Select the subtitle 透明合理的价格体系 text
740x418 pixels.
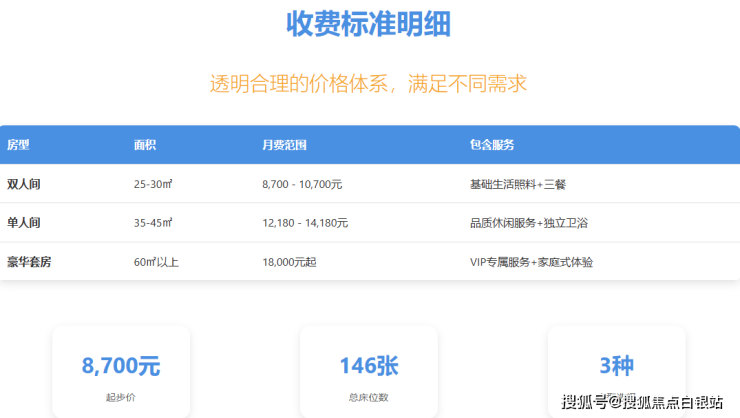368,83
